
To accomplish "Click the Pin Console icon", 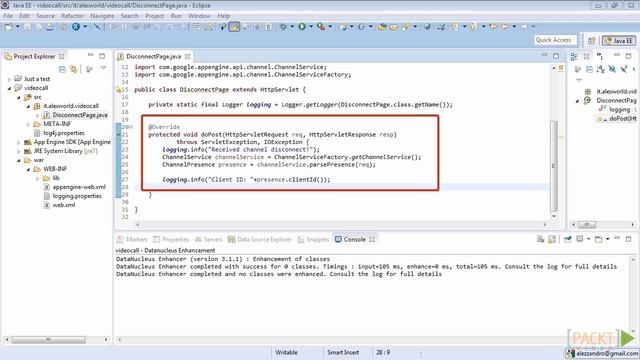I will pos(568,239).
